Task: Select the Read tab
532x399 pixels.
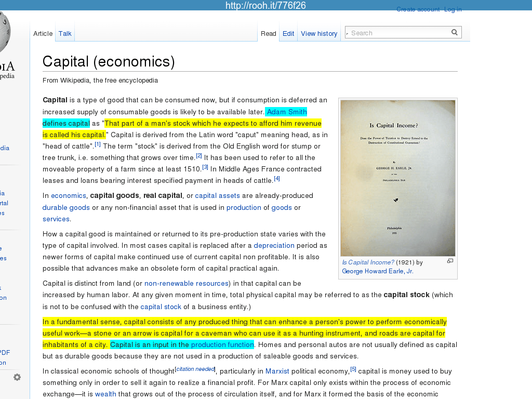Action: 269,33
